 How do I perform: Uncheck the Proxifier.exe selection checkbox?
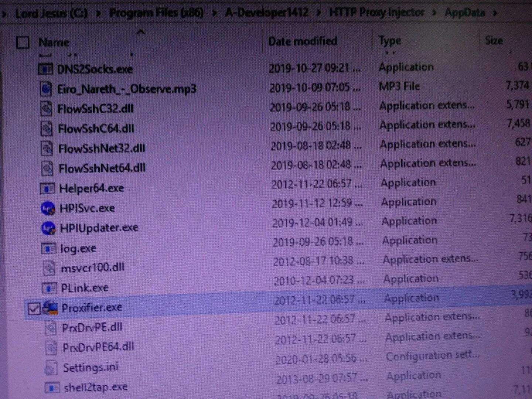(34, 309)
